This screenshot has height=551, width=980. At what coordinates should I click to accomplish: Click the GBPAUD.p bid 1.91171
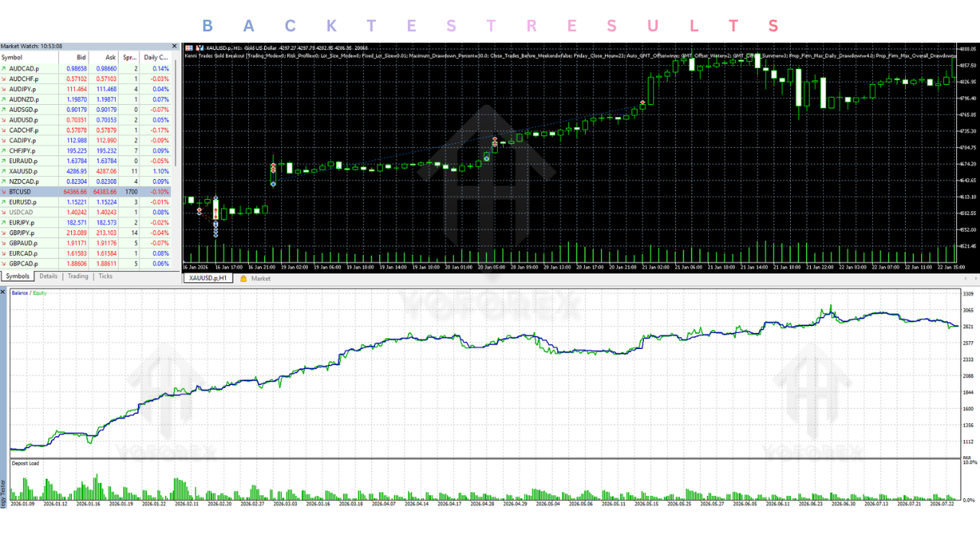[77, 243]
